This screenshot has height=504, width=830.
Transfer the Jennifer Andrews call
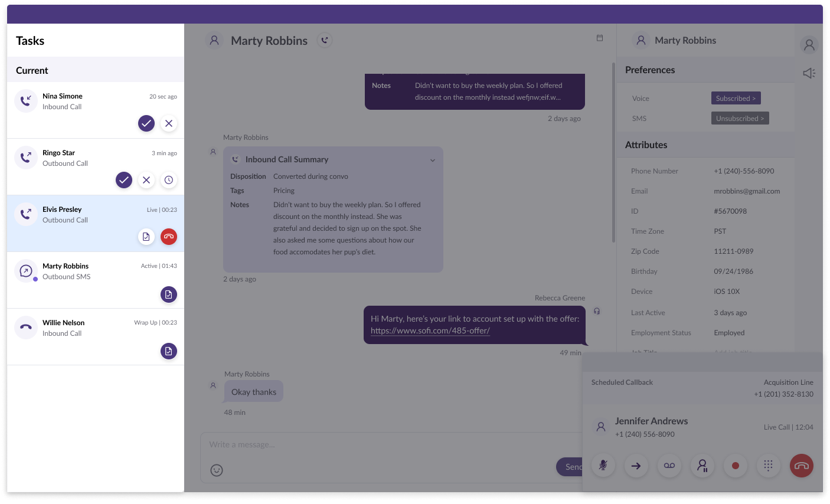pyautogui.click(x=636, y=466)
